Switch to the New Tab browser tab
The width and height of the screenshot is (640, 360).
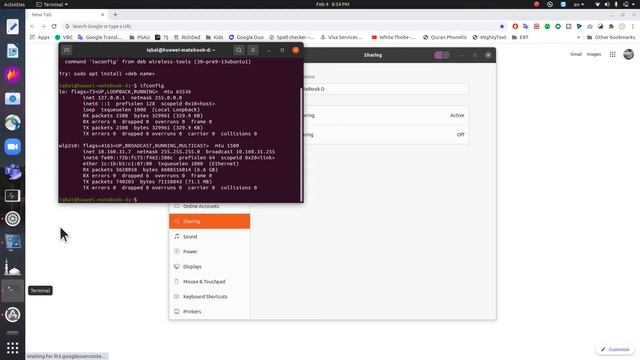click(67, 14)
